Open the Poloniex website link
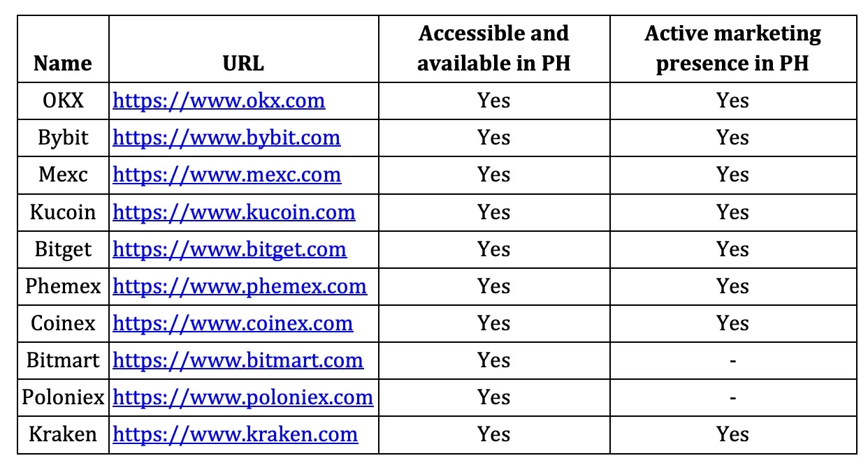The image size is (868, 472). click(x=243, y=397)
